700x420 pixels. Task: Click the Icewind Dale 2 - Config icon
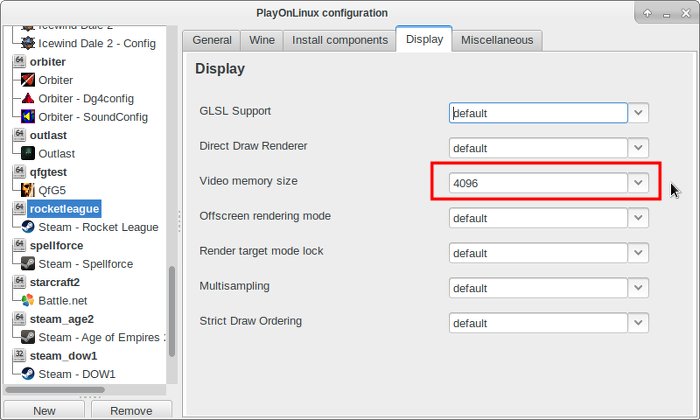click(28, 43)
